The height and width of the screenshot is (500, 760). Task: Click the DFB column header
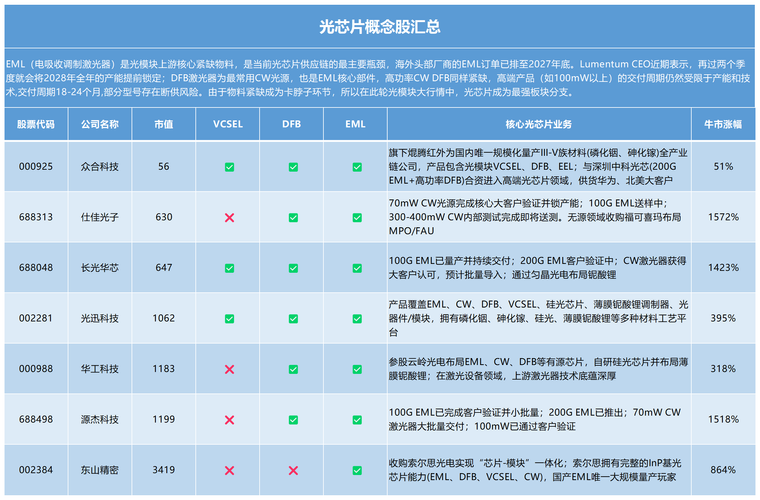(x=292, y=125)
